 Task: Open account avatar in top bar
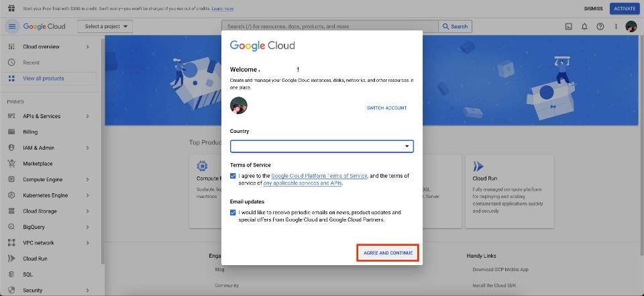631,26
